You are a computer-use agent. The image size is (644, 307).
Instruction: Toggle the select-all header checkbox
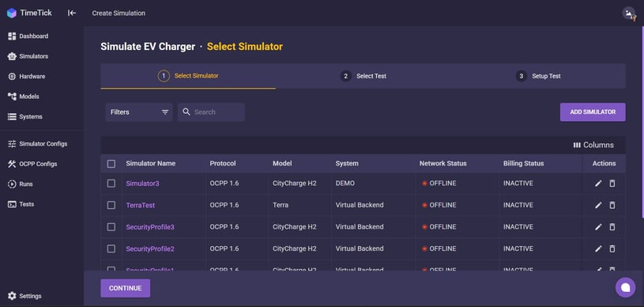[x=111, y=164]
